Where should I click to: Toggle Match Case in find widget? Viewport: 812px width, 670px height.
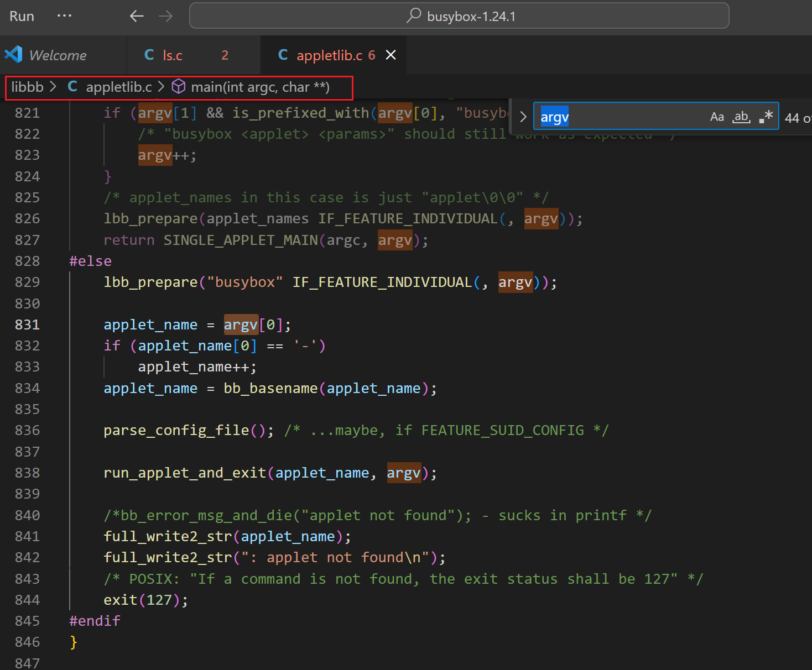pyautogui.click(x=717, y=117)
